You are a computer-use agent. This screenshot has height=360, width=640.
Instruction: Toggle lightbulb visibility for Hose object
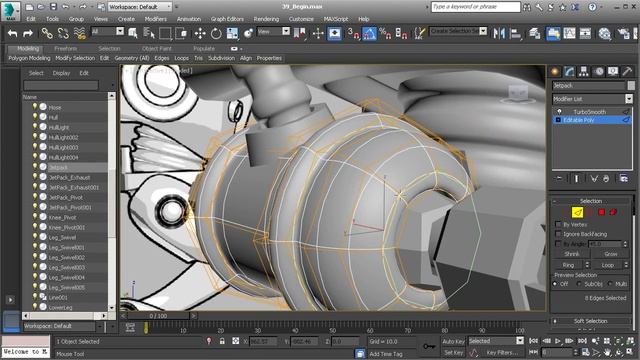(35, 107)
